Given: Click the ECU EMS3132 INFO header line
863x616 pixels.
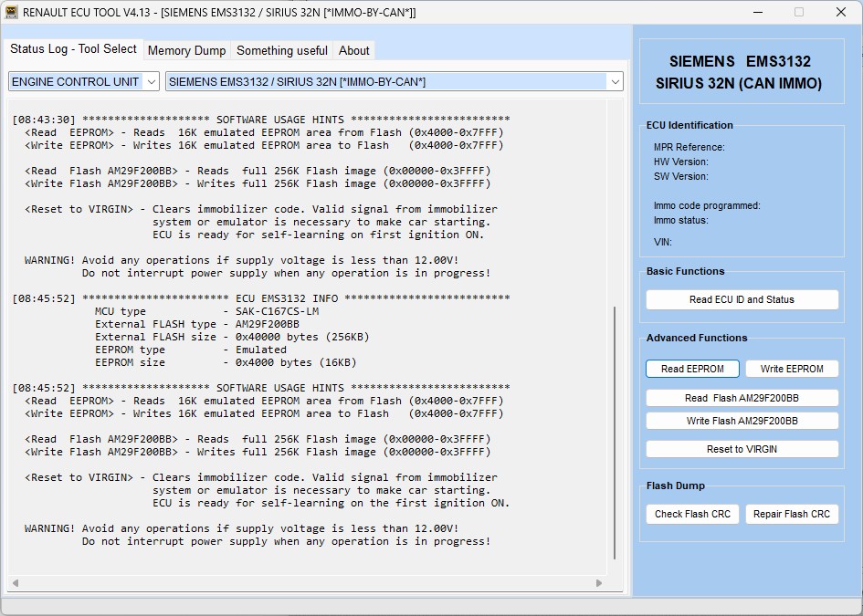Looking at the screenshot, I should pyautogui.click(x=261, y=298).
